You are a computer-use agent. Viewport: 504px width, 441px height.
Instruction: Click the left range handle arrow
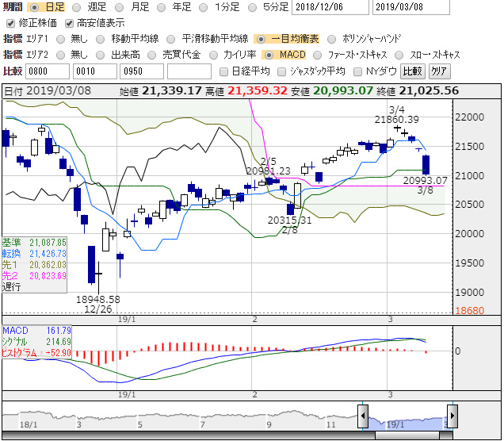point(363,416)
